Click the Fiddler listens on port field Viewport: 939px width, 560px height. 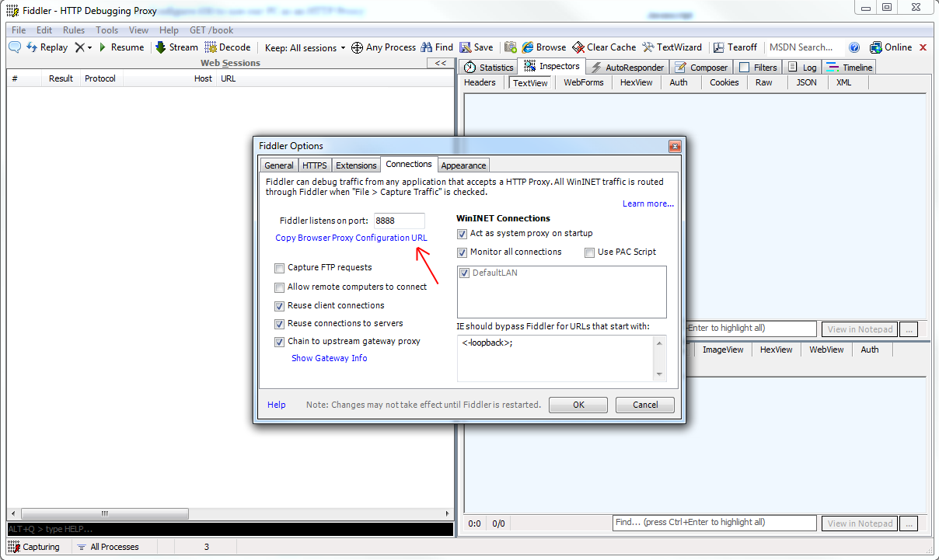400,221
